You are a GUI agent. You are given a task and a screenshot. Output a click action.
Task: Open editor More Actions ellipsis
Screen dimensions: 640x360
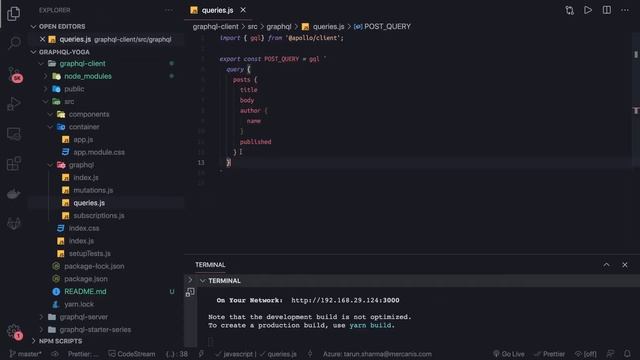625,10
